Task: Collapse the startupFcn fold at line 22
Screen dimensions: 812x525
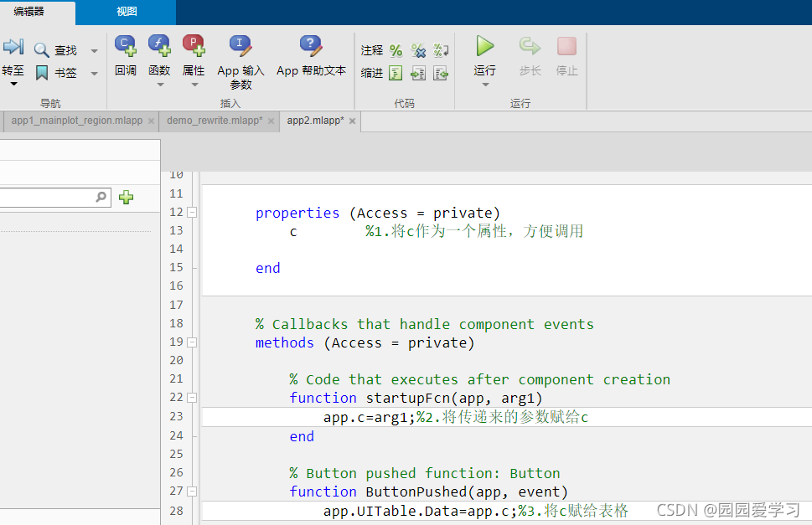Action: click(x=192, y=397)
